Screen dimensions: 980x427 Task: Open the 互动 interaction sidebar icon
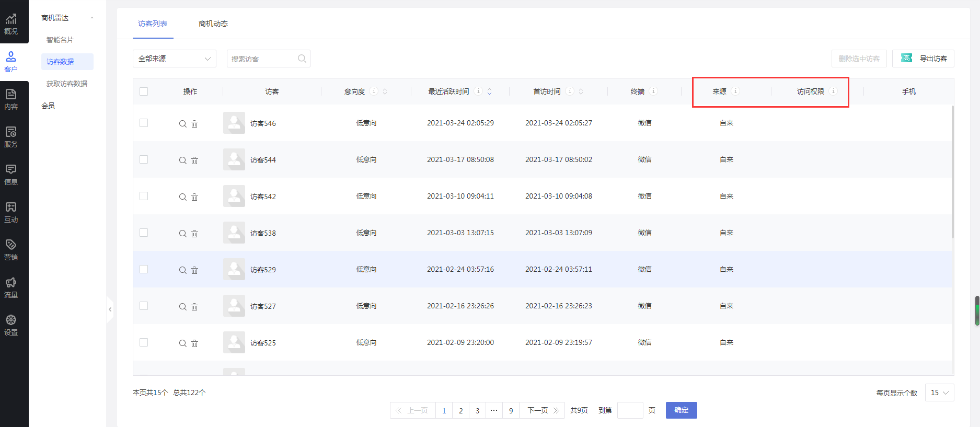(x=11, y=212)
